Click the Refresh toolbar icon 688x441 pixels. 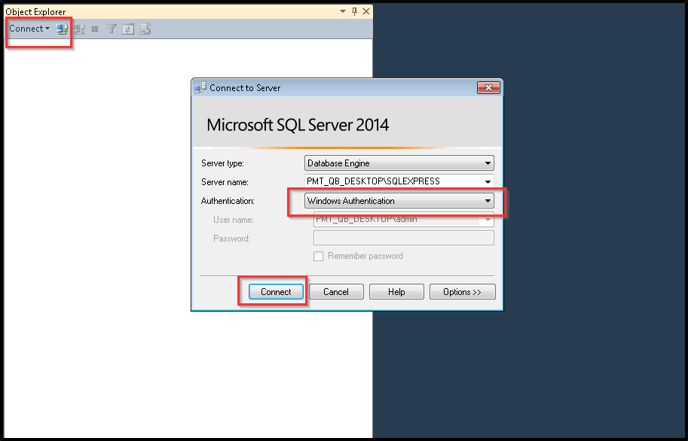(128, 29)
